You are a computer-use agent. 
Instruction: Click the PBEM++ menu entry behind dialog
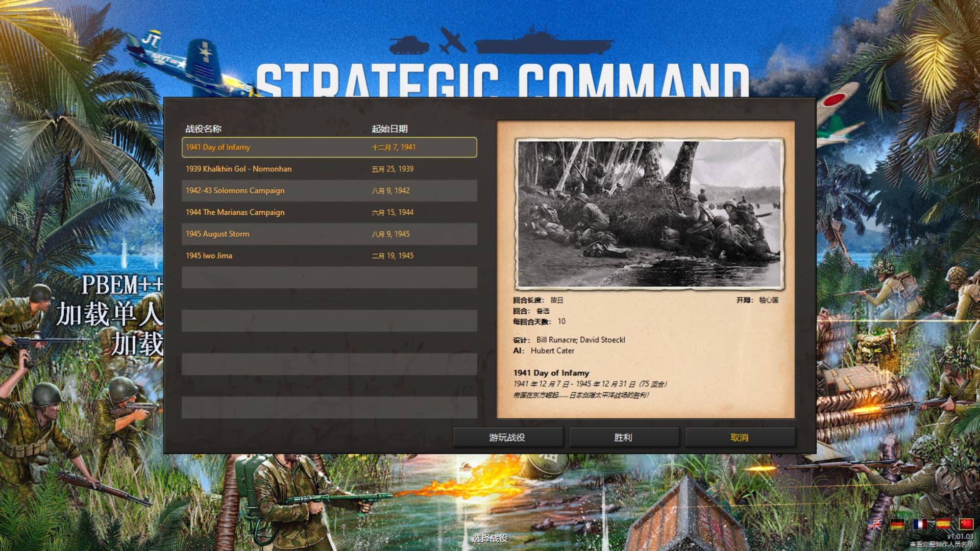click(122, 285)
